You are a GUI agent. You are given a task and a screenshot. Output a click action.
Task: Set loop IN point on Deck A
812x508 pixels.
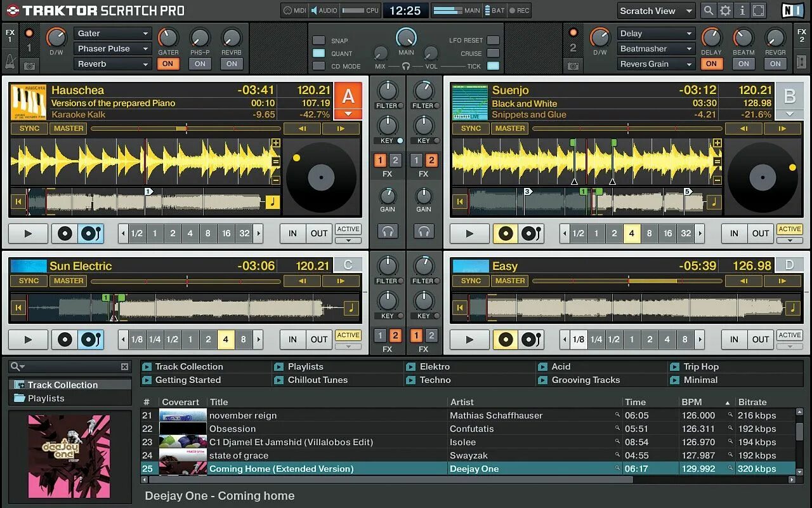tap(292, 234)
